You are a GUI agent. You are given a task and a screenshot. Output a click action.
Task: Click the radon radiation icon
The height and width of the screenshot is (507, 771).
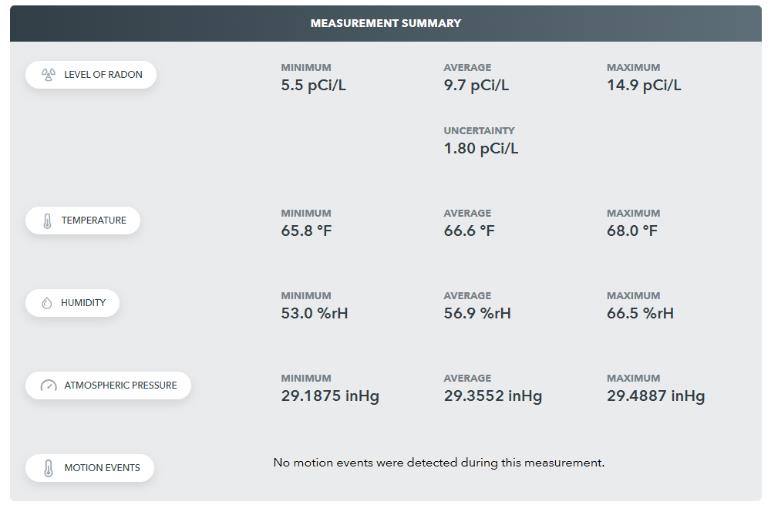pyautogui.click(x=48, y=75)
